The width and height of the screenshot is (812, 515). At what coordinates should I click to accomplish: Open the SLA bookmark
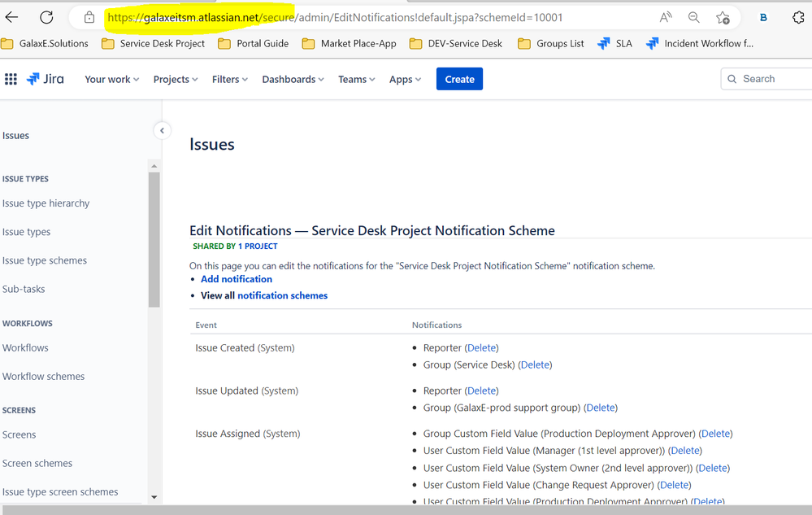[x=614, y=43]
